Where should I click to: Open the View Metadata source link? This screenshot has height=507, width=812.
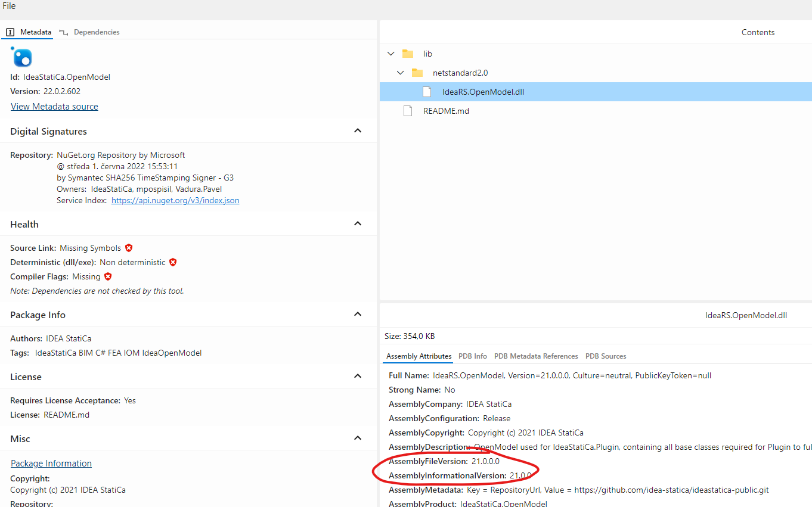(54, 106)
